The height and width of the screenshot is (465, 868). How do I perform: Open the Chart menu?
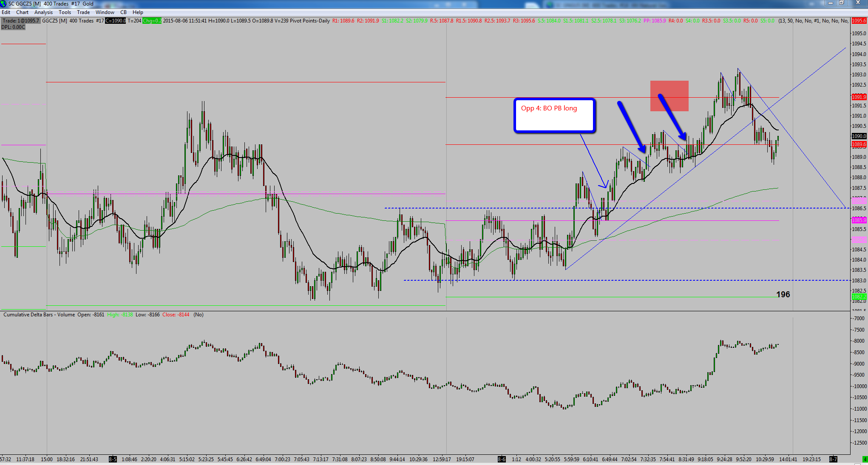[x=22, y=12]
